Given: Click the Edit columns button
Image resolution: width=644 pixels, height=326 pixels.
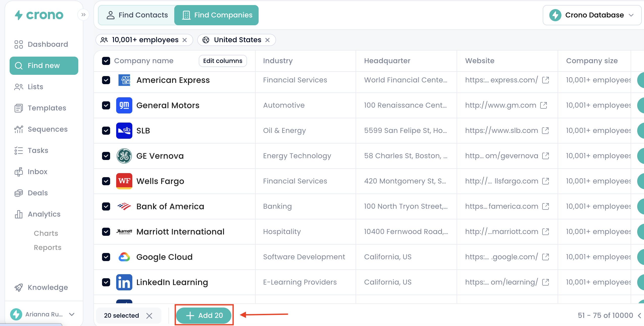Looking at the screenshot, I should tap(223, 61).
